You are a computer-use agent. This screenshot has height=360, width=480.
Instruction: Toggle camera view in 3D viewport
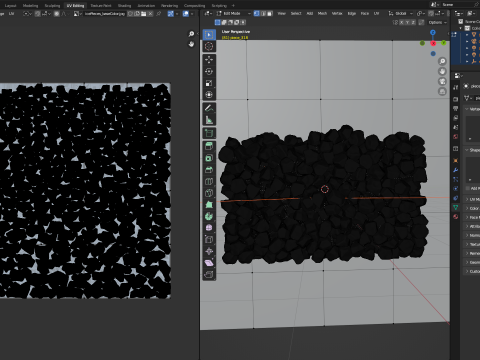pos(442,81)
